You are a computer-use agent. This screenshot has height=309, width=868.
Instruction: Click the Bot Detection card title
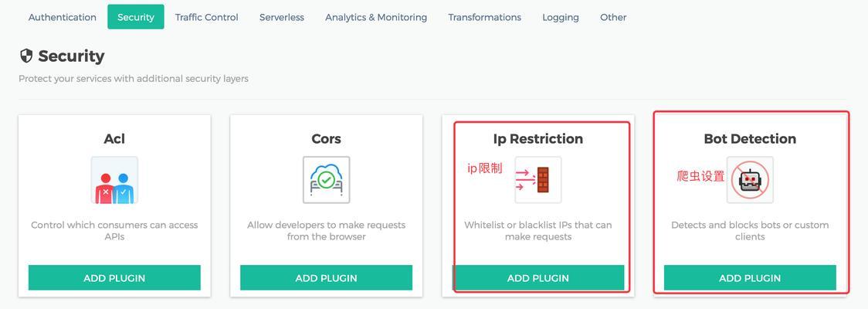tap(750, 138)
